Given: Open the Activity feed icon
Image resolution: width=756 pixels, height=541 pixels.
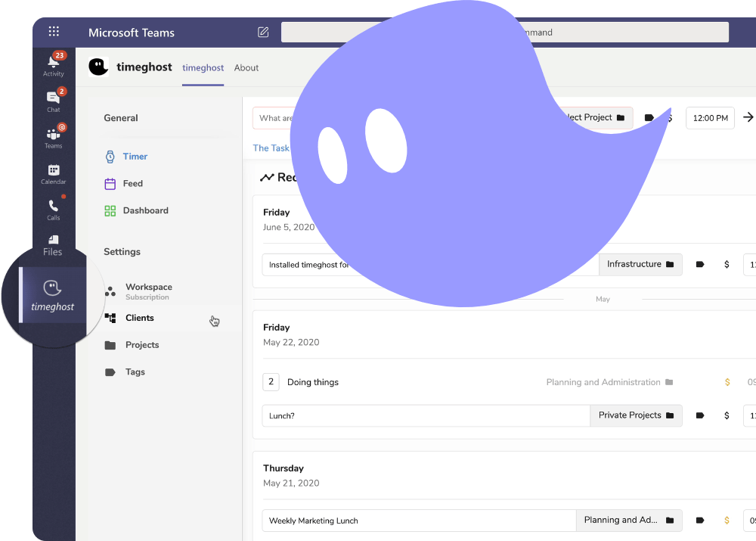Looking at the screenshot, I should point(53,64).
